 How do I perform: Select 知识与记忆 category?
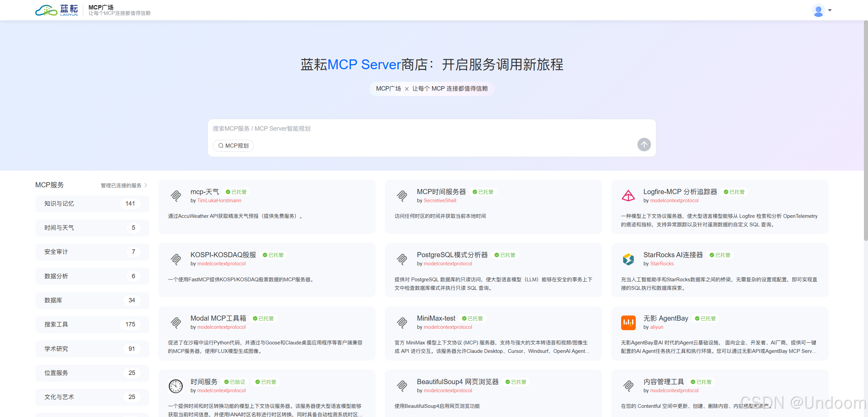point(92,204)
